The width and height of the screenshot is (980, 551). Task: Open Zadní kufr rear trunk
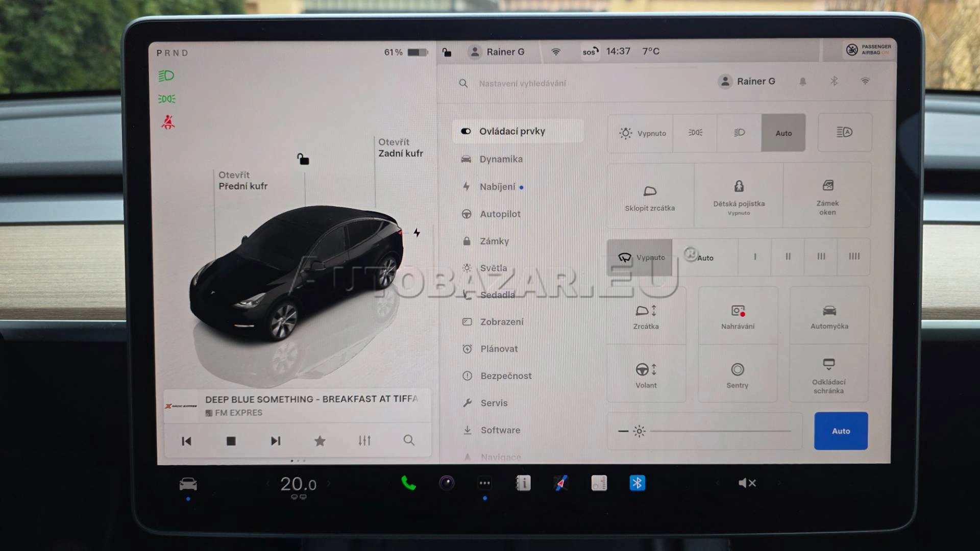pyautogui.click(x=401, y=148)
